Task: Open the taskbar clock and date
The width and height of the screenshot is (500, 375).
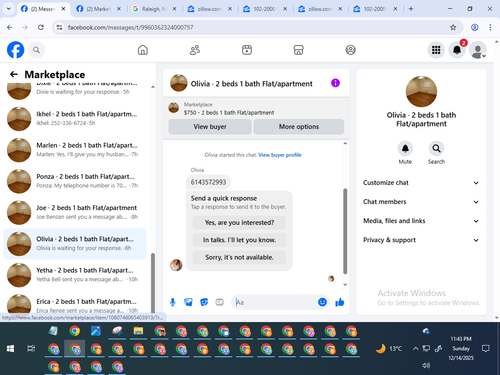Action: [x=461, y=349]
